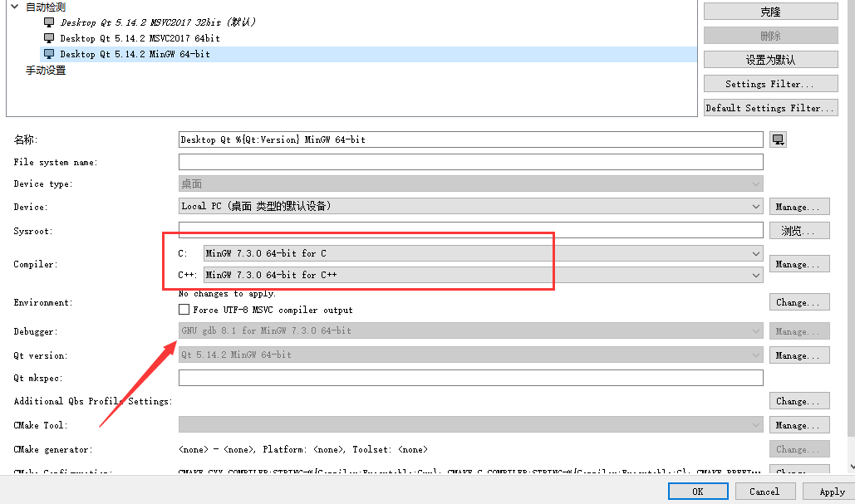Click the CMake generator value text

tap(303, 449)
